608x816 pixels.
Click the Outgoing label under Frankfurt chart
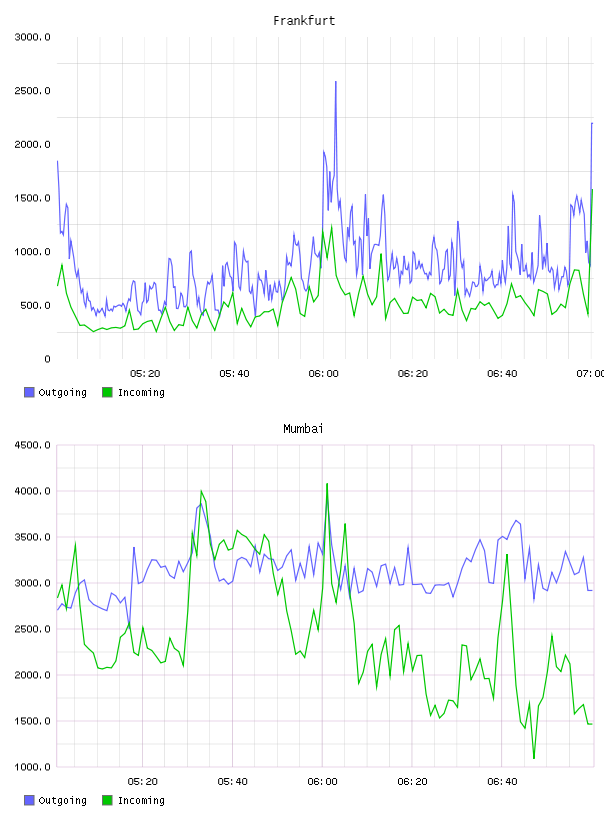click(62, 392)
